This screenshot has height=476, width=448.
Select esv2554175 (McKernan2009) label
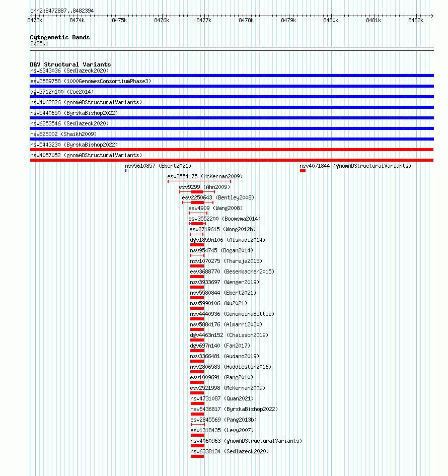(x=205, y=176)
